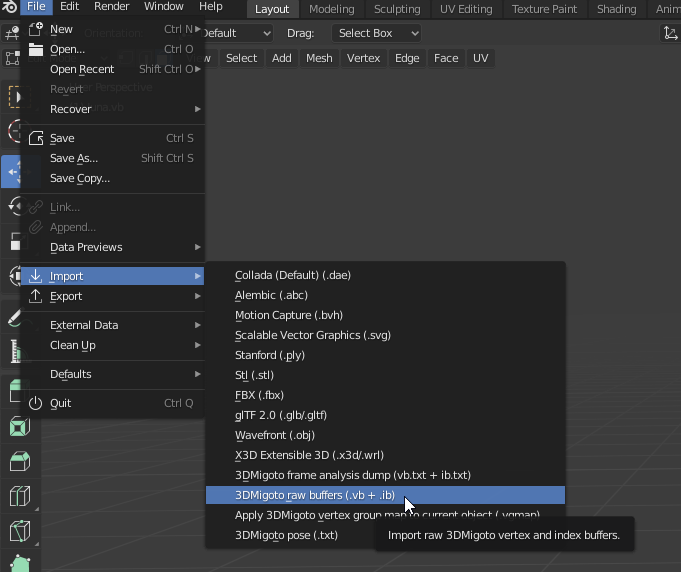Import Alembic (.abc) file
The height and width of the screenshot is (572, 681).
pos(385,295)
